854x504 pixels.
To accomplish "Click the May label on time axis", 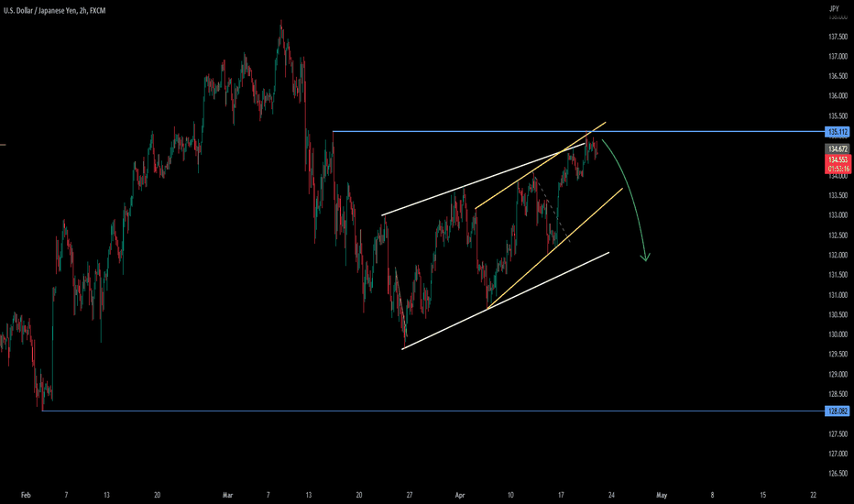I will [x=662, y=495].
